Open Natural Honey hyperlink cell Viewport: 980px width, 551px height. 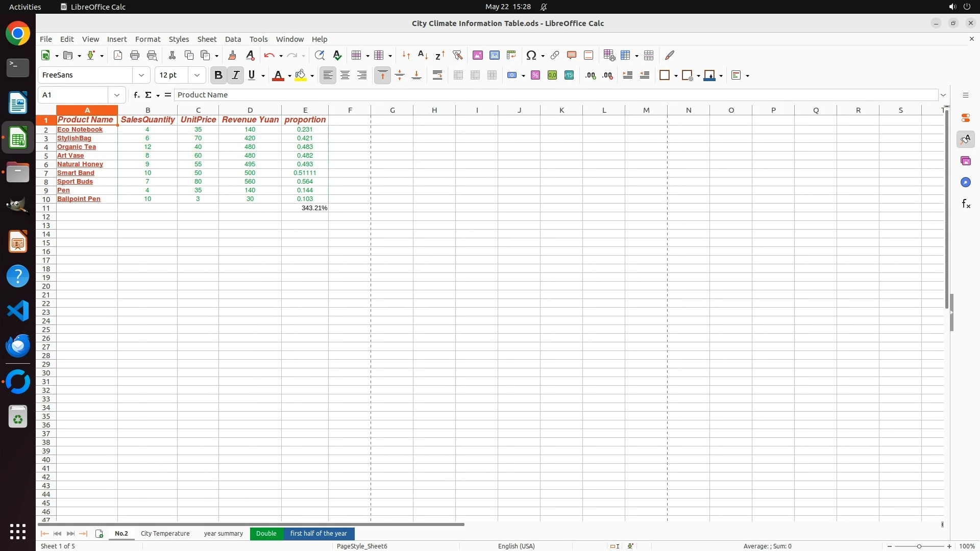[x=80, y=164]
